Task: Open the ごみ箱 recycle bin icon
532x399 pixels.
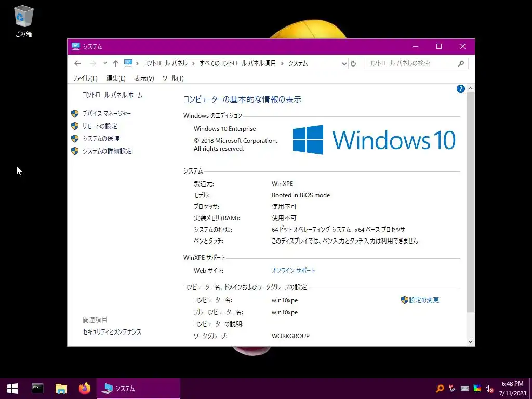Action: point(23,21)
